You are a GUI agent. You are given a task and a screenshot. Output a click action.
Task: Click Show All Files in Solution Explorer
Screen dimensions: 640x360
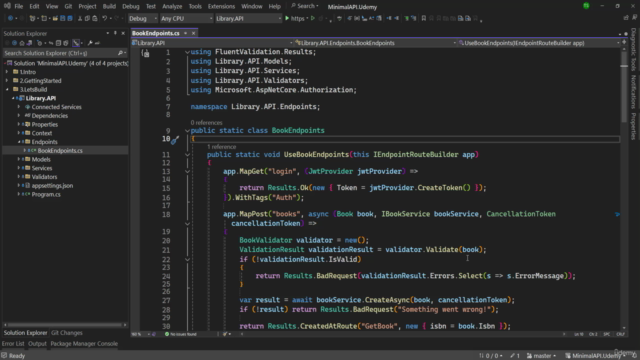(65, 43)
